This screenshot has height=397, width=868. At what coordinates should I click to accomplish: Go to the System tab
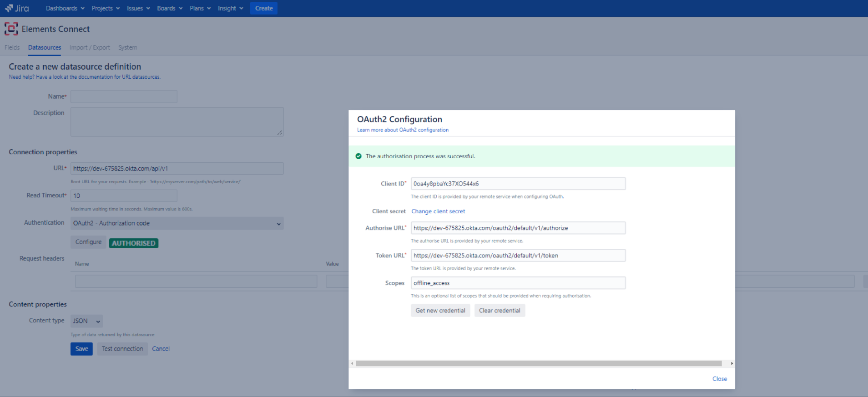click(127, 47)
